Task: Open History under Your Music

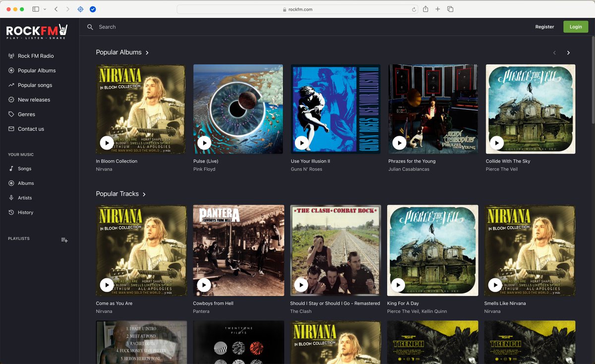Action: click(x=25, y=212)
